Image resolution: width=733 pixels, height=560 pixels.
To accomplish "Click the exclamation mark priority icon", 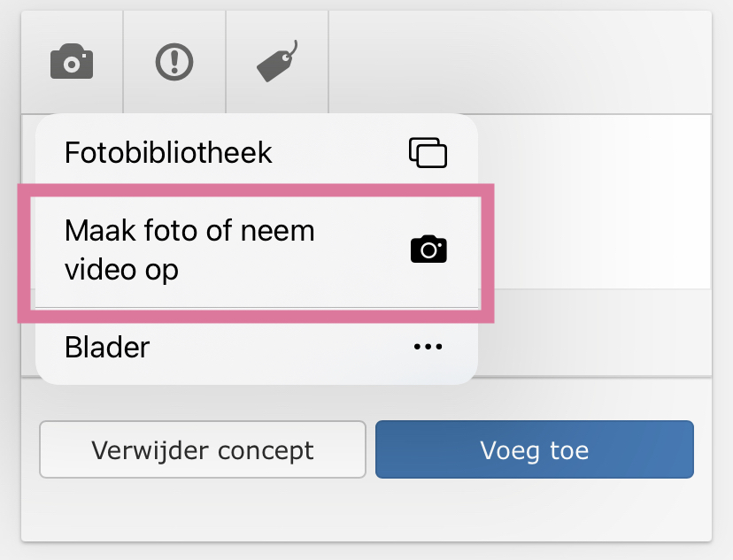I will tap(174, 62).
